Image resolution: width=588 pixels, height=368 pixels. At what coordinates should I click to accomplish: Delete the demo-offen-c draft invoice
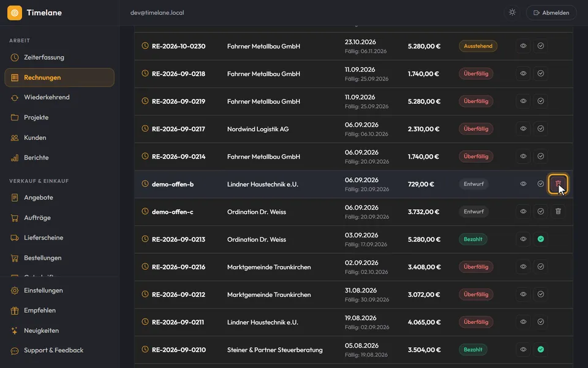558,212
